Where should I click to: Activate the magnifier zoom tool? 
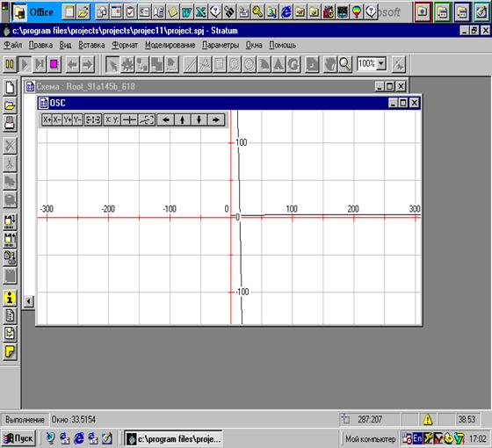point(345,65)
